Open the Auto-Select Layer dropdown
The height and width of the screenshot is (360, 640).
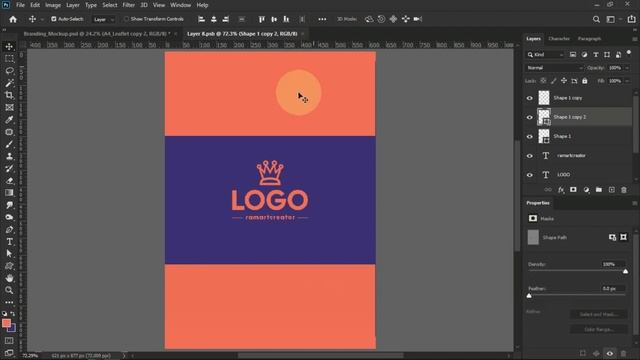pyautogui.click(x=103, y=19)
